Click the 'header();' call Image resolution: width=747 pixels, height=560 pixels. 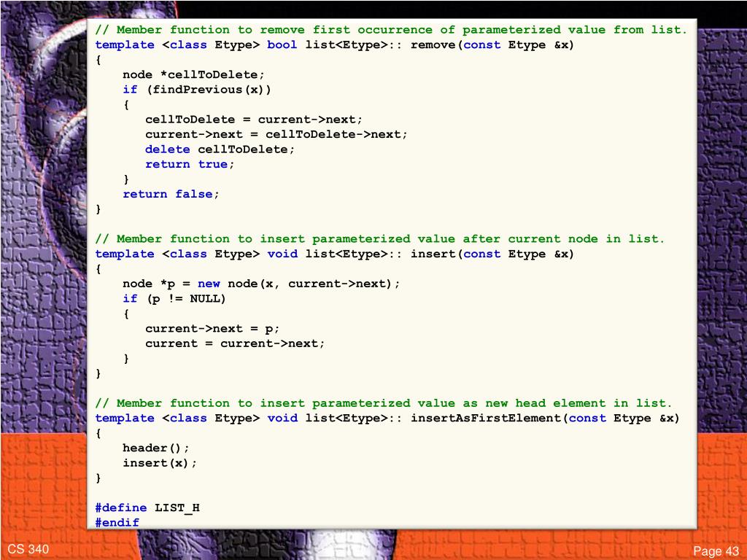156,448
